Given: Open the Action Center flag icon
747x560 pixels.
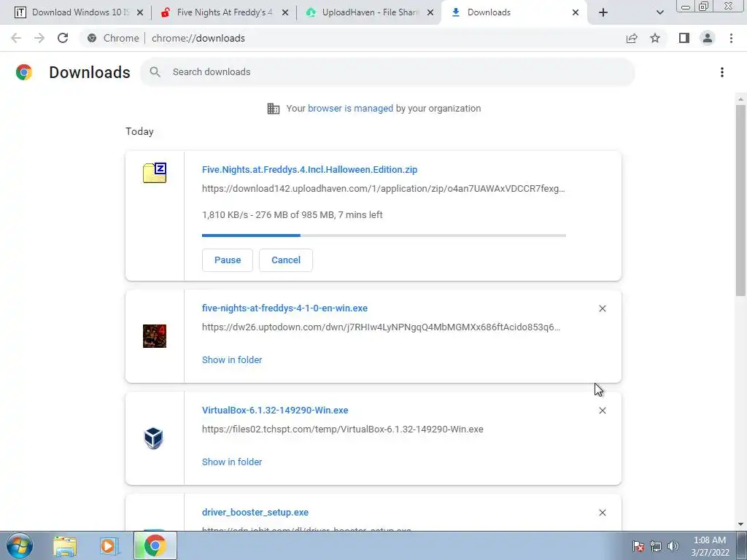Looking at the screenshot, I should (x=638, y=546).
